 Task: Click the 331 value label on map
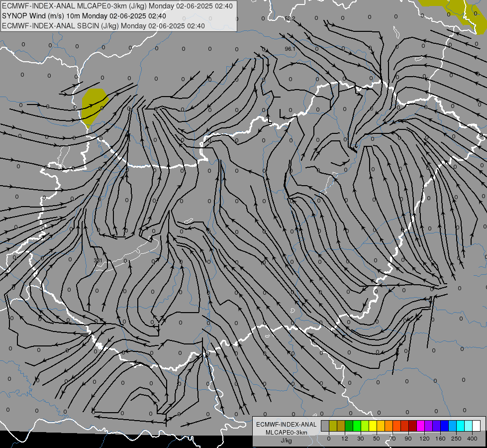(98, 260)
